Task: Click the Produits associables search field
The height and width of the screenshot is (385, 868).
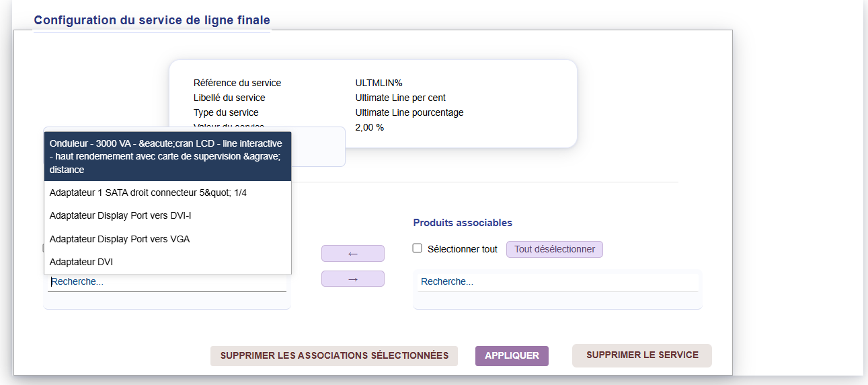Action: (557, 282)
